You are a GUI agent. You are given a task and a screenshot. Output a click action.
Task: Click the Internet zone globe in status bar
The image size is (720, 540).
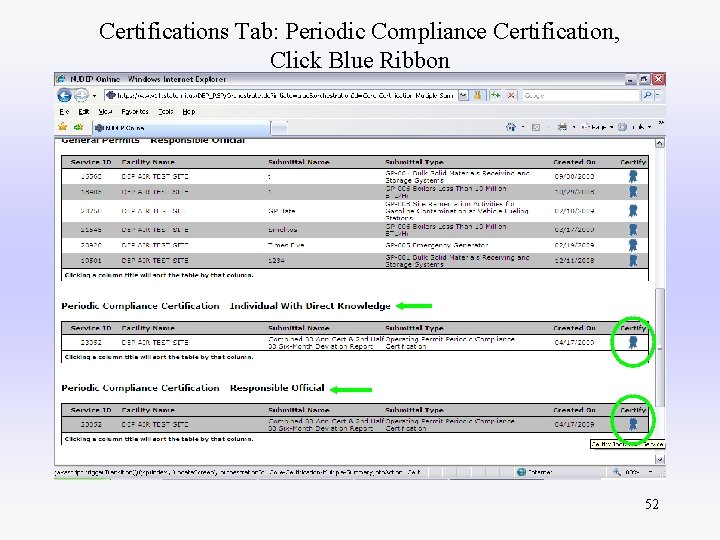click(521, 472)
